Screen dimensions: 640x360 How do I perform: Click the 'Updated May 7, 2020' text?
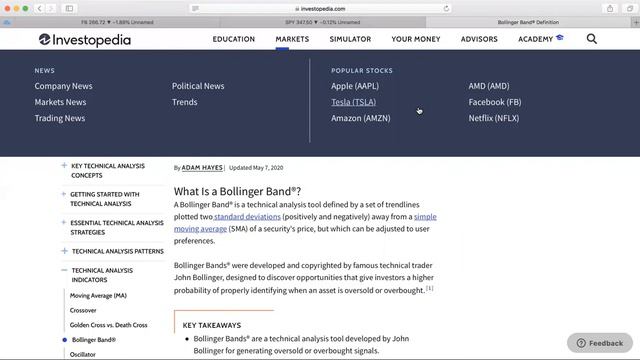pos(256,168)
